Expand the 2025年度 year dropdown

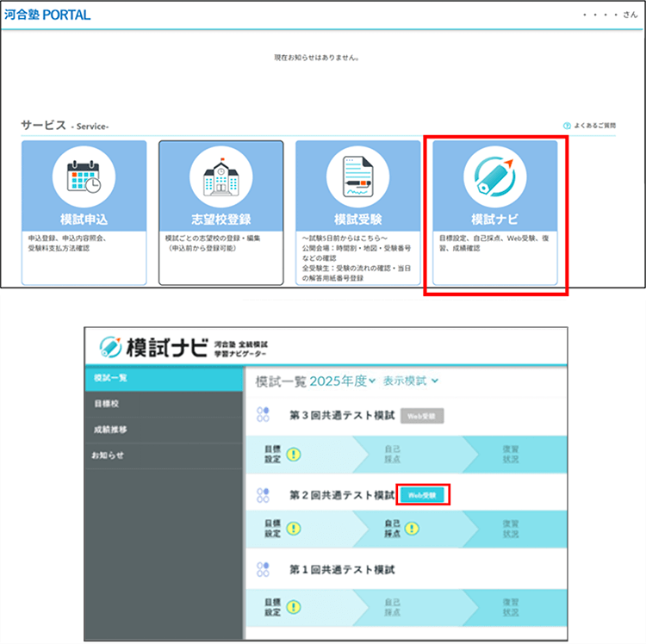pyautogui.click(x=342, y=381)
